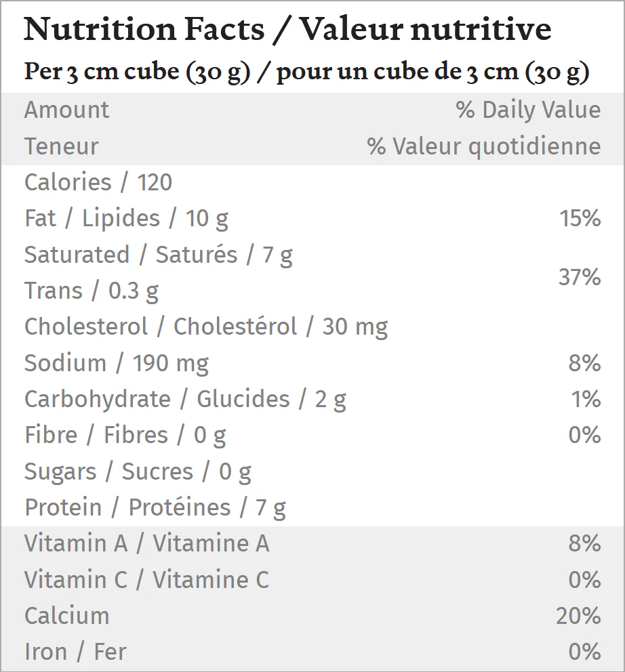Click the % Daily Value header
The width and height of the screenshot is (625, 672).
click(528, 110)
